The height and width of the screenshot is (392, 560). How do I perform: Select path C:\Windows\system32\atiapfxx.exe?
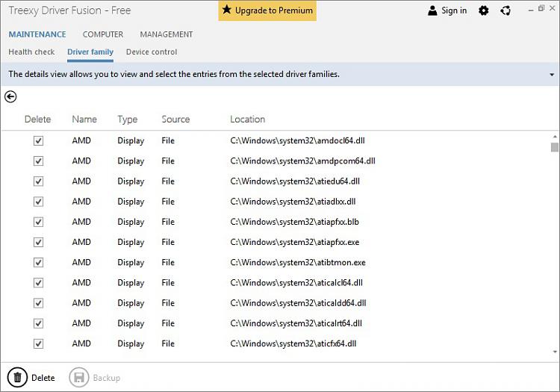point(295,243)
